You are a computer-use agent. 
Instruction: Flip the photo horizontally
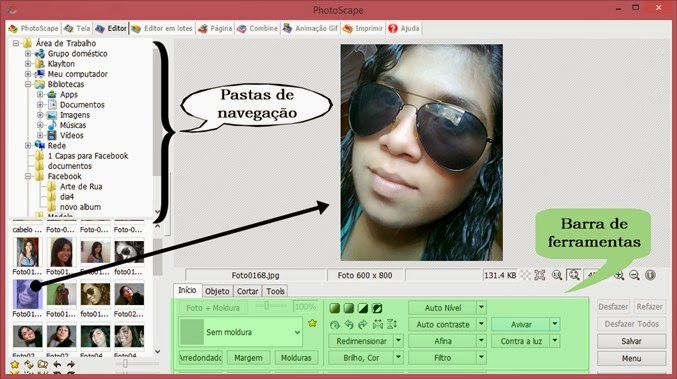(x=378, y=324)
